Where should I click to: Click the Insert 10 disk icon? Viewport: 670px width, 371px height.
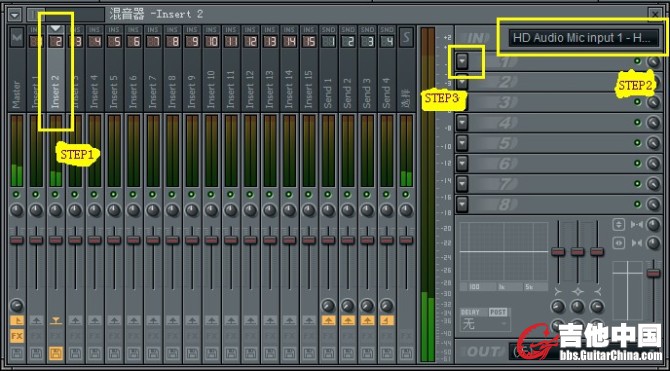click(212, 353)
